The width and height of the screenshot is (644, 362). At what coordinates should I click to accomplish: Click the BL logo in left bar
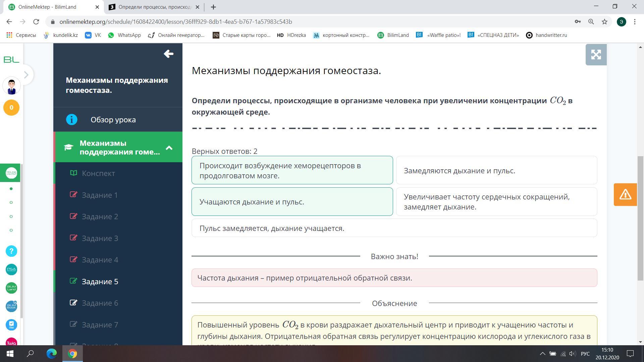coord(11,60)
